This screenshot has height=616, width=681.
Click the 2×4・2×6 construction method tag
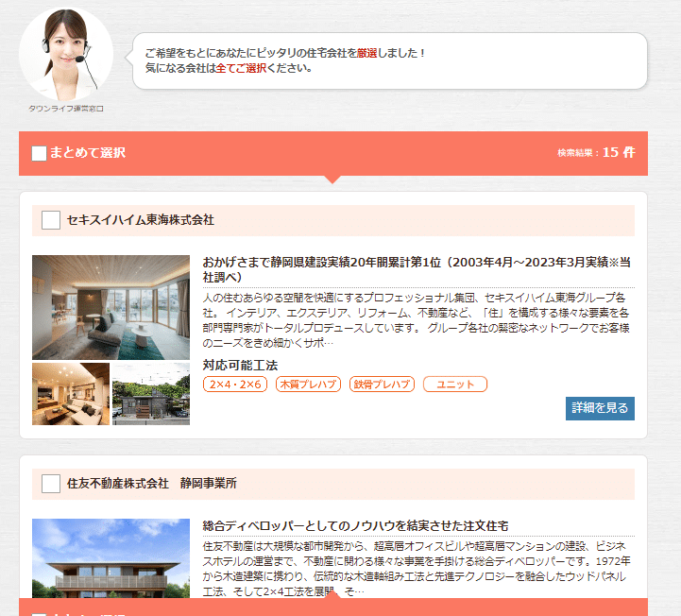pyautogui.click(x=235, y=385)
